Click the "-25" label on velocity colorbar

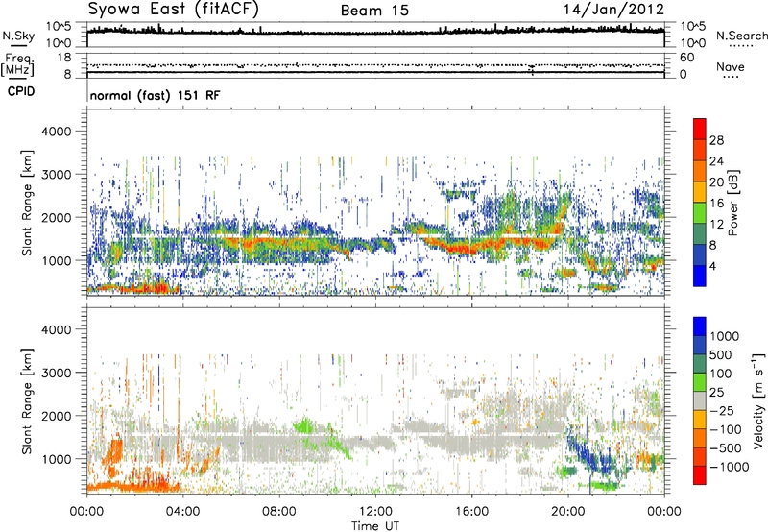point(721,410)
